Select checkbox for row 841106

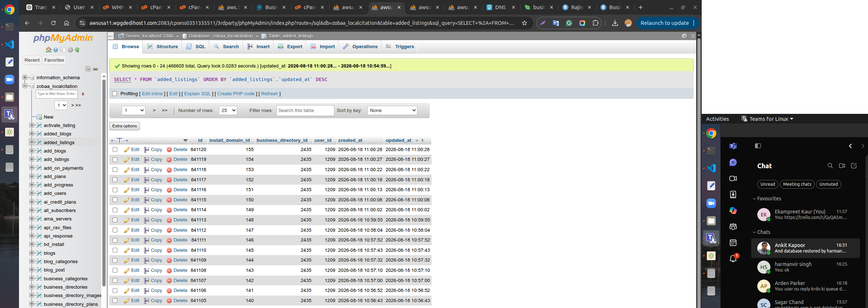(x=115, y=290)
